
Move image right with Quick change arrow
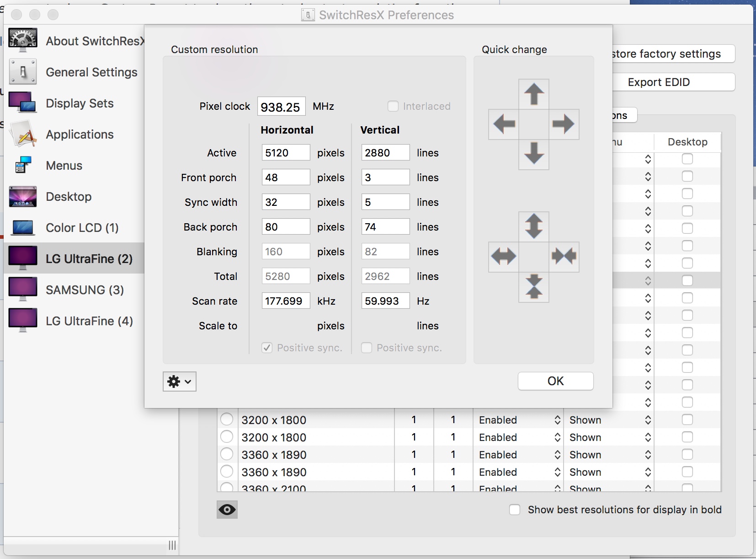pyautogui.click(x=564, y=124)
